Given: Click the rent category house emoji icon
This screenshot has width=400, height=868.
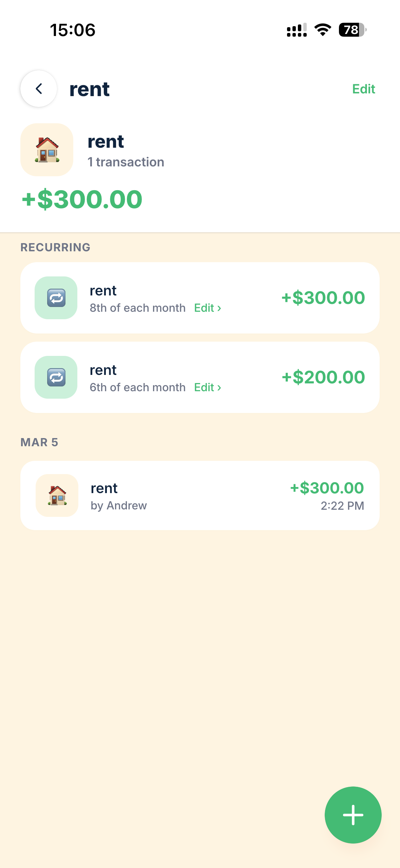Looking at the screenshot, I should coord(46,150).
